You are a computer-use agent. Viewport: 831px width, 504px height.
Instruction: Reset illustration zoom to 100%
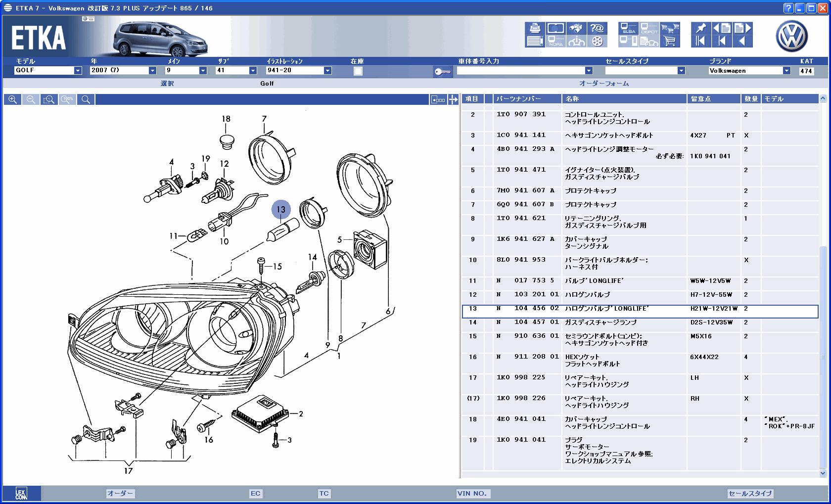[x=67, y=99]
